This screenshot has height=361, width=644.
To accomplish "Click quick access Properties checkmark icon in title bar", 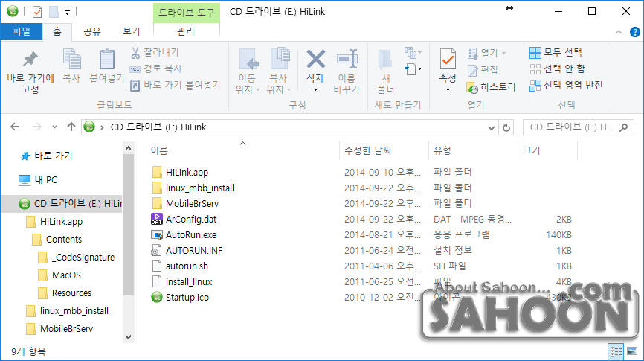I will [37, 12].
